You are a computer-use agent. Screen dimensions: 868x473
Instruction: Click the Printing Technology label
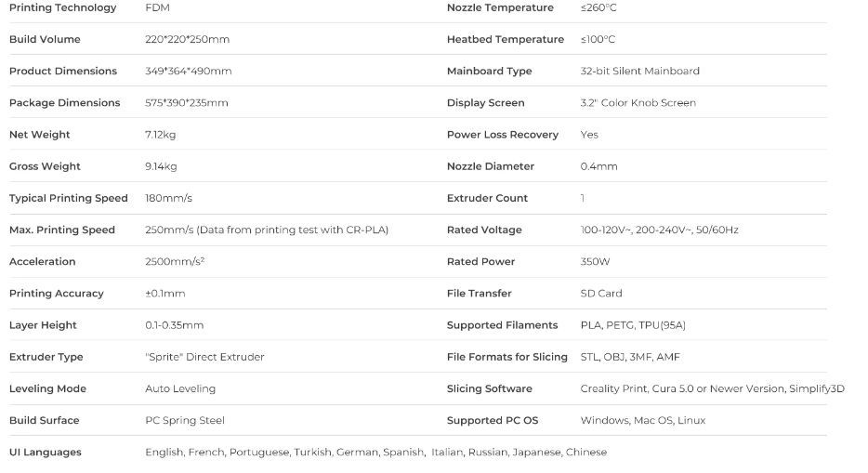click(62, 7)
